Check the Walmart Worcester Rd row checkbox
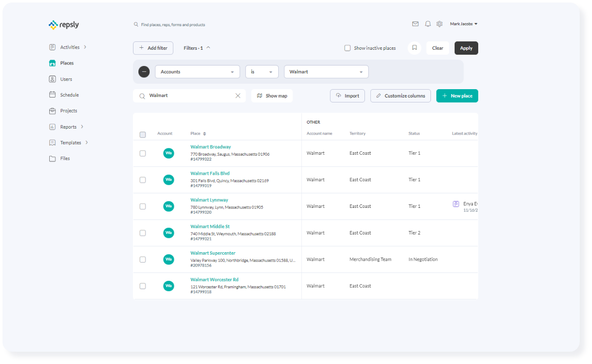Image resolution: width=592 pixels, height=364 pixels. coord(143,286)
